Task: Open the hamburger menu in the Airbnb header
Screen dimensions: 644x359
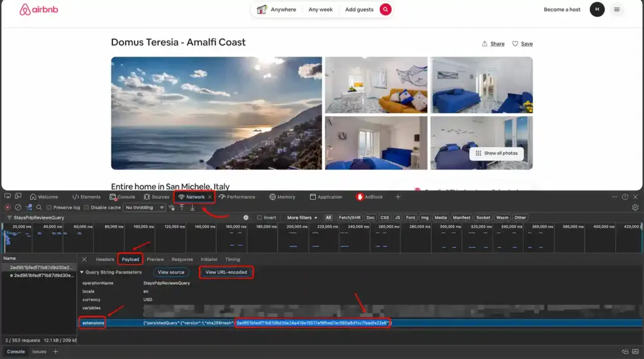Action: click(616, 9)
